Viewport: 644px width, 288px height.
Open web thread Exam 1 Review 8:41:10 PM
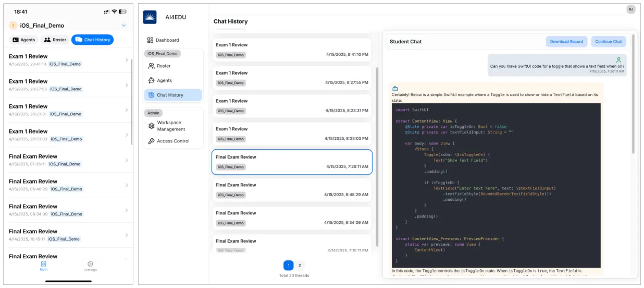point(292,50)
